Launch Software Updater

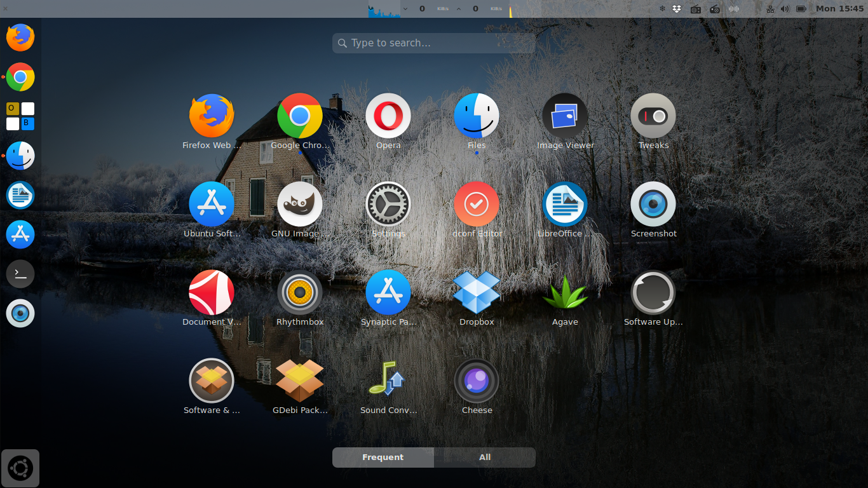(x=653, y=299)
